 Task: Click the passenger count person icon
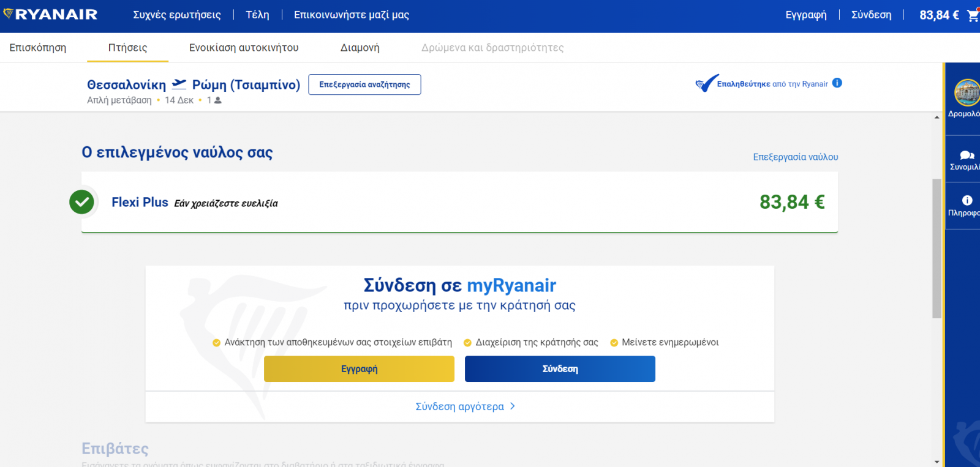217,100
